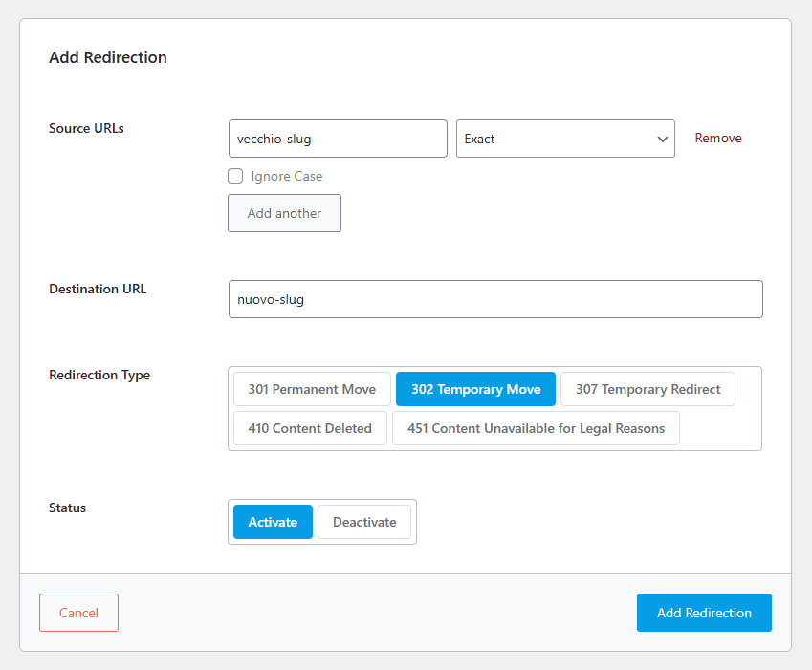Select 301 Permanent Move redirection type
The height and width of the screenshot is (670, 812).
click(312, 389)
